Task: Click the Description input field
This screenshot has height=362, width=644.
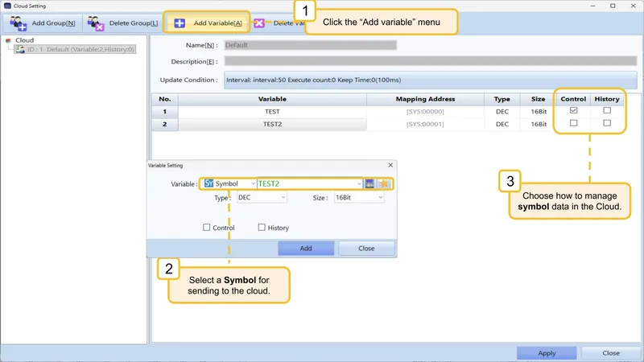Action: point(431,61)
